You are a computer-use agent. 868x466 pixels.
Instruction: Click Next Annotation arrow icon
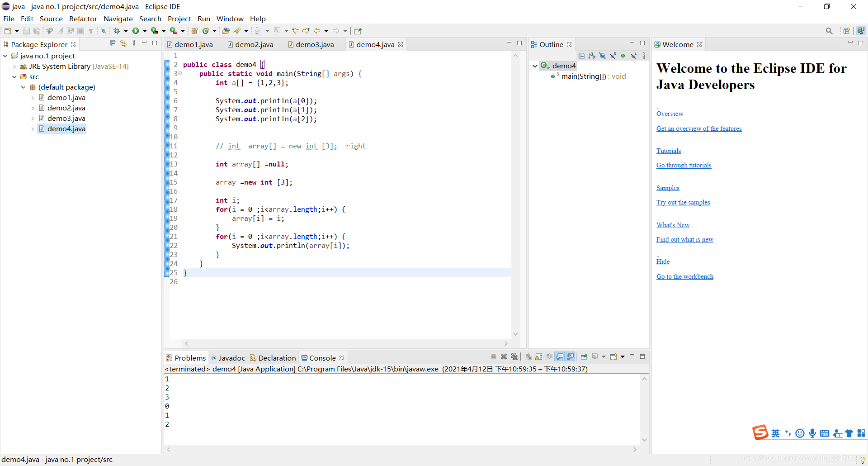click(258, 31)
